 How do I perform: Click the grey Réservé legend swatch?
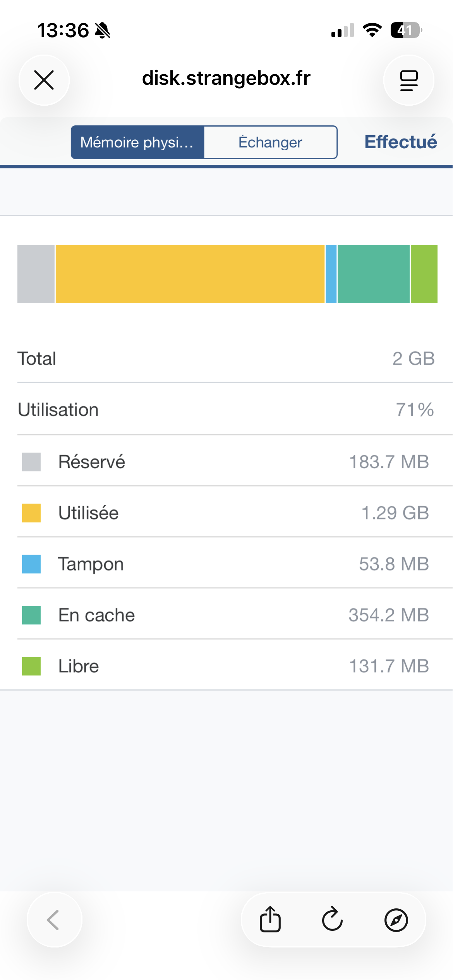31,462
